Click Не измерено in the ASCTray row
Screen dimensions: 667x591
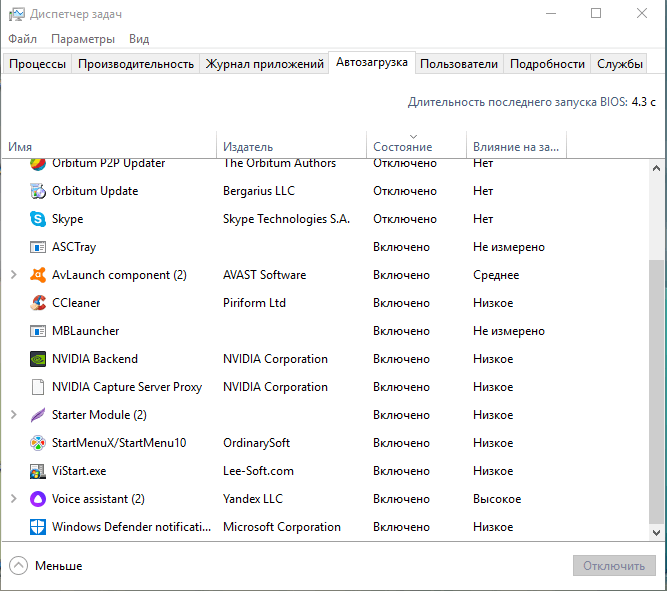[x=509, y=247]
